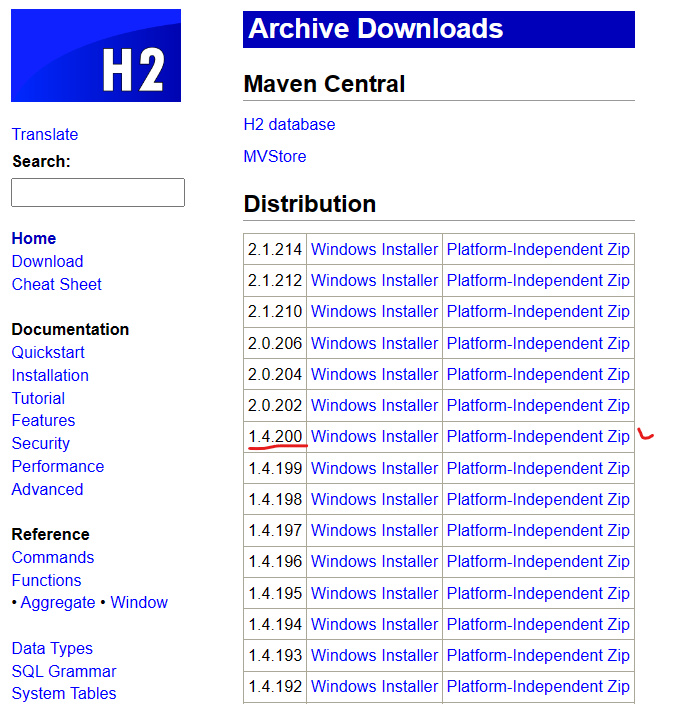
Task: Download Platform-Independent Zip for 1.4.199
Action: (538, 468)
